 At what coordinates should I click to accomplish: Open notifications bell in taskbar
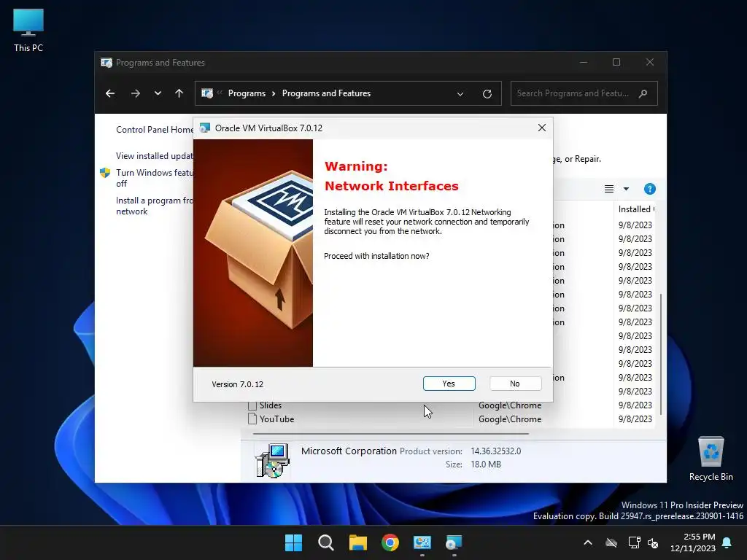[727, 542]
